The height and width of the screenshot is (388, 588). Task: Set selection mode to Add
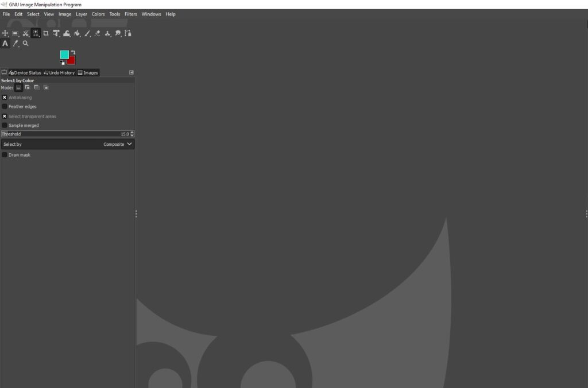tap(27, 87)
